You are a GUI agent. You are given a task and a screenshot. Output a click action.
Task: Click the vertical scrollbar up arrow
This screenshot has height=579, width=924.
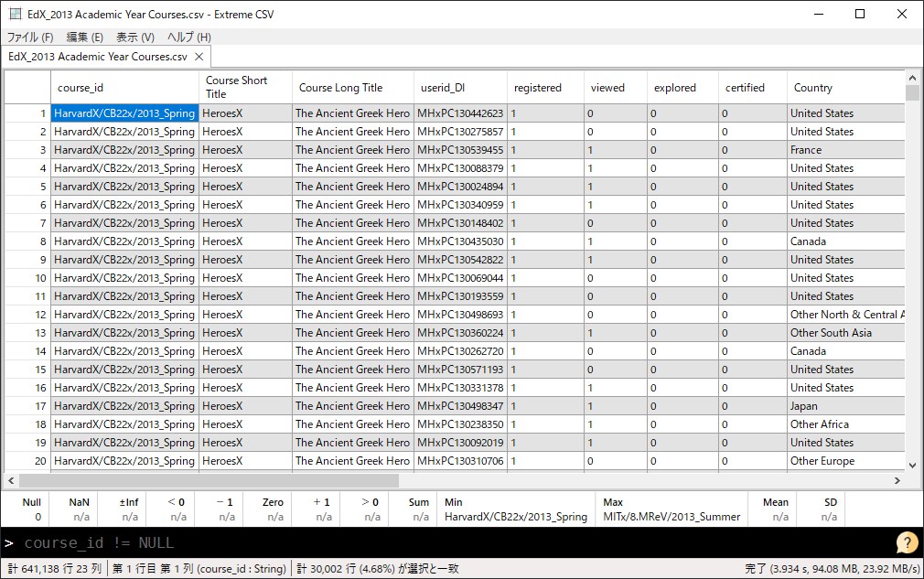point(912,78)
